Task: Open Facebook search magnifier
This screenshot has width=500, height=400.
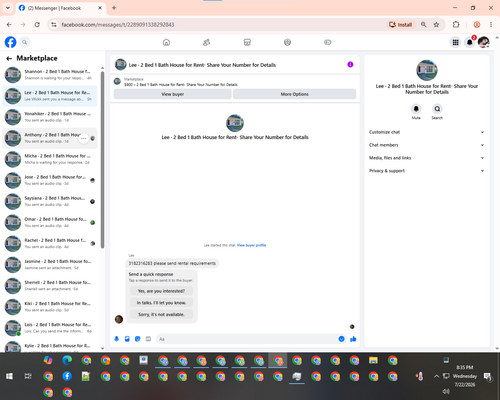Action: pos(25,42)
